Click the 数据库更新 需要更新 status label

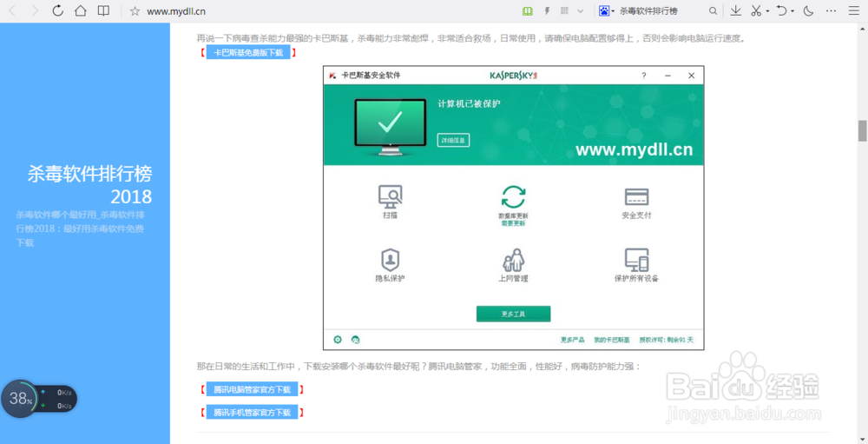[x=513, y=219]
